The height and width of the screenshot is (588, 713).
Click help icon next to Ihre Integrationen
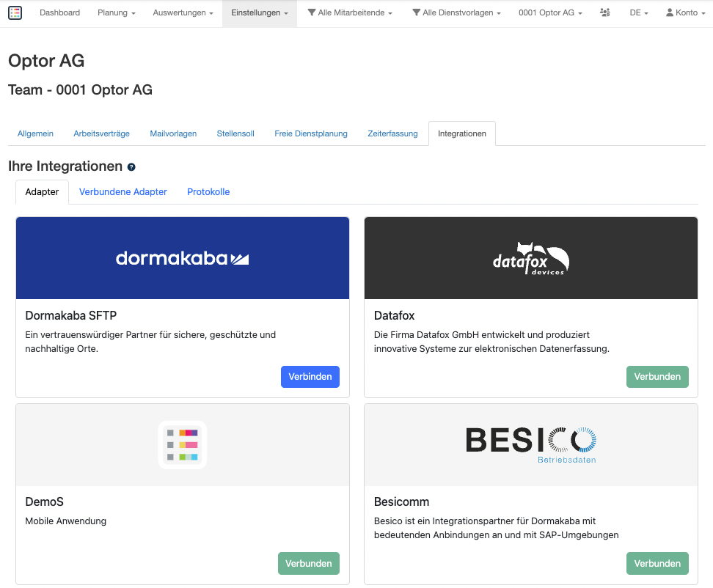pos(131,167)
